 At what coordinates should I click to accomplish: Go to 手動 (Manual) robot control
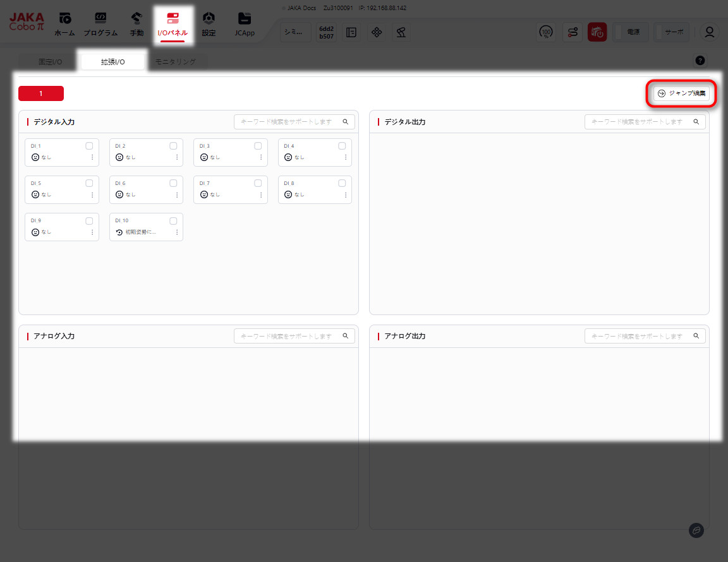(136, 19)
